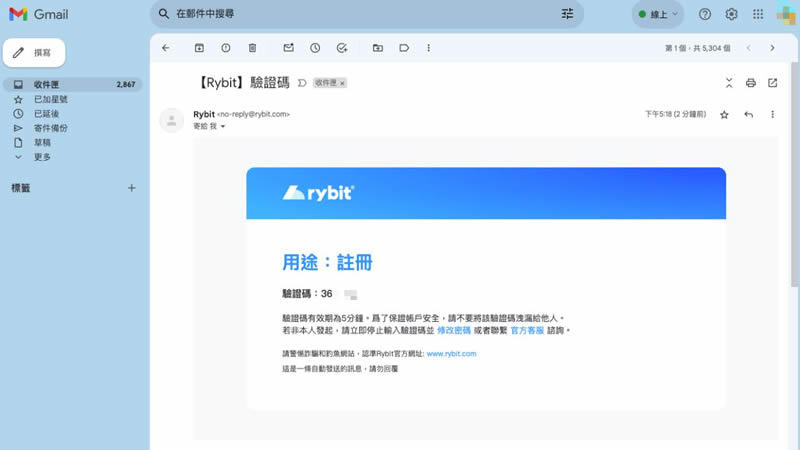Snooze email using clock icon
Image resolution: width=800 pixels, height=450 pixels.
[315, 47]
